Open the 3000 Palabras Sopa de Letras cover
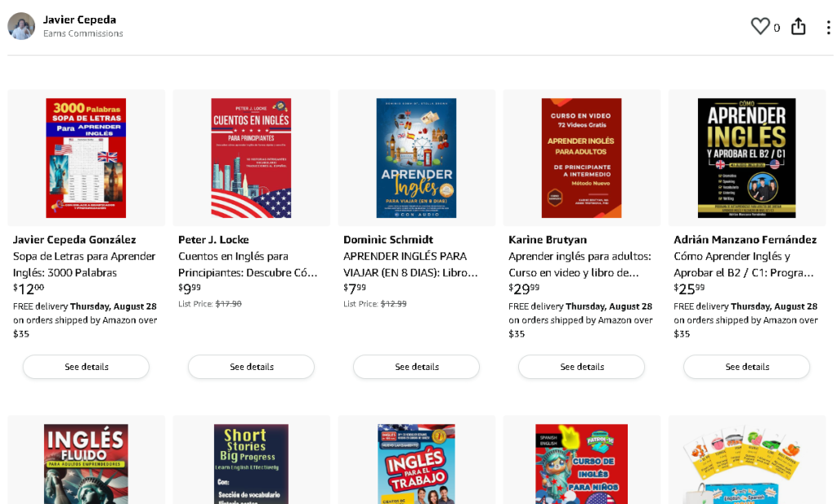The height and width of the screenshot is (504, 837). (x=86, y=158)
